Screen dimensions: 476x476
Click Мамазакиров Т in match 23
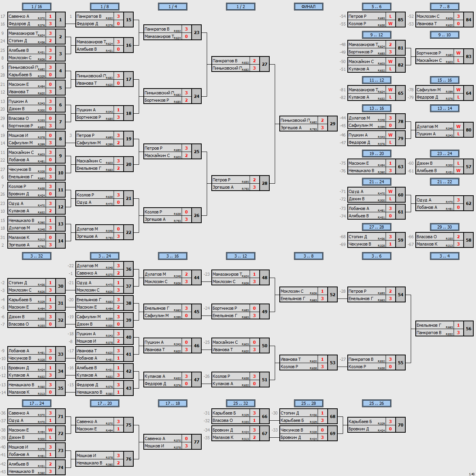pyautogui.click(x=159, y=36)
